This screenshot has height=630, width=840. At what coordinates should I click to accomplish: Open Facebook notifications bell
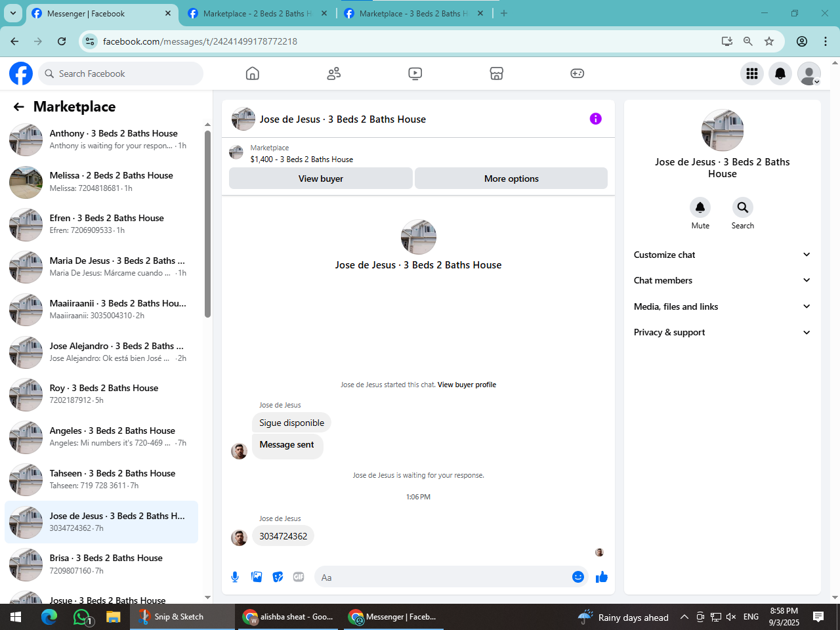click(x=780, y=73)
